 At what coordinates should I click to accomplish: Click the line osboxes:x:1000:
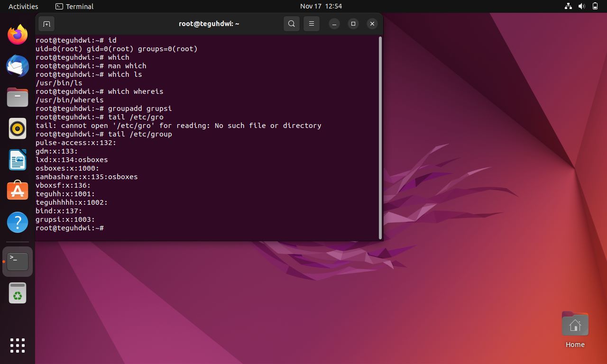[x=67, y=168]
